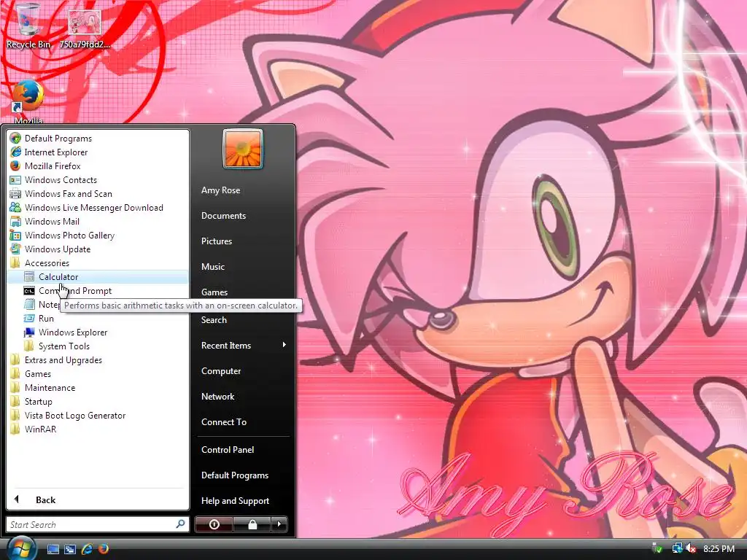Image resolution: width=747 pixels, height=560 pixels.
Task: Click the taskbar clock 8:25 PM
Action: click(x=719, y=548)
